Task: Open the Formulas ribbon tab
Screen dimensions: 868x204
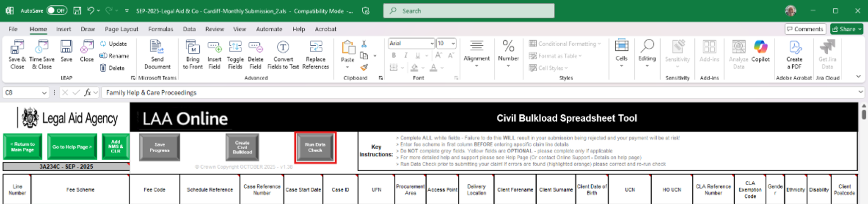Action: pos(160,29)
